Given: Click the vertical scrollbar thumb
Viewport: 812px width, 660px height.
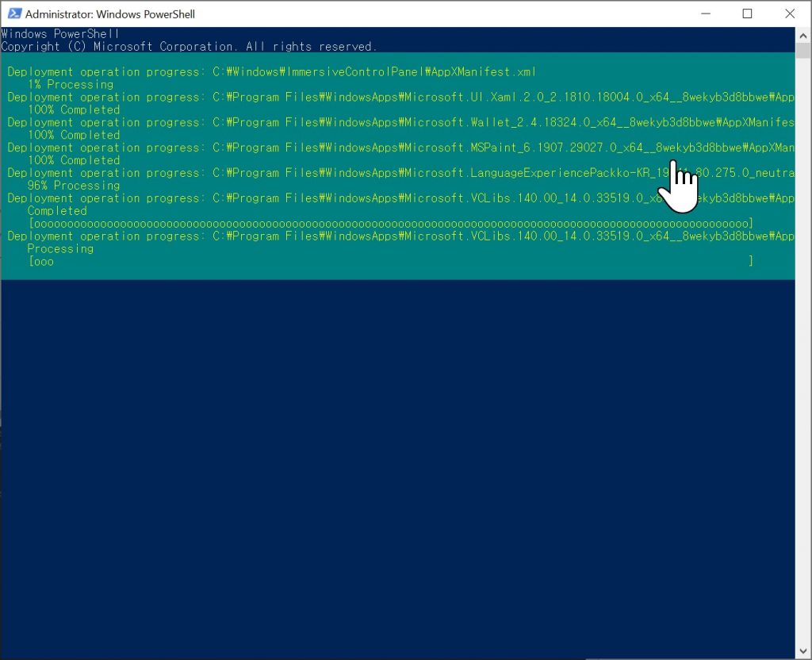Looking at the screenshot, I should (803, 52).
